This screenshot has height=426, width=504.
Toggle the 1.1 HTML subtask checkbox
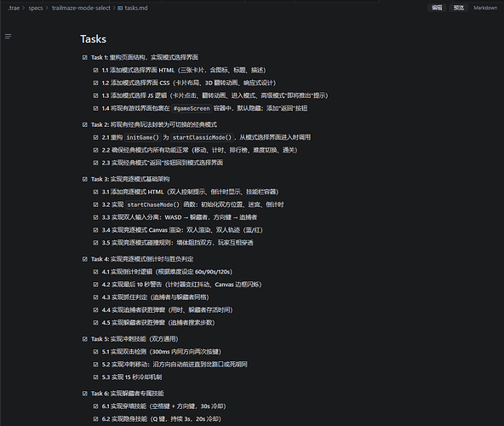tap(96, 70)
